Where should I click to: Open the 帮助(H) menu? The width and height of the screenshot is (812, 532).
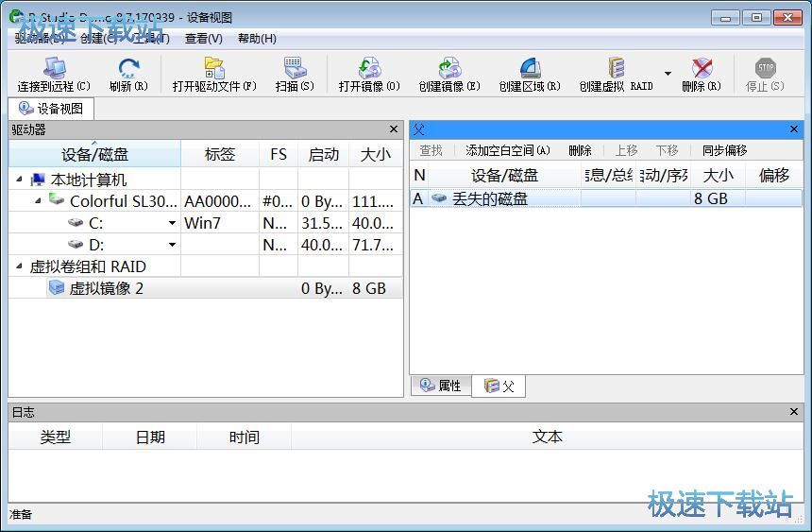[x=257, y=39]
